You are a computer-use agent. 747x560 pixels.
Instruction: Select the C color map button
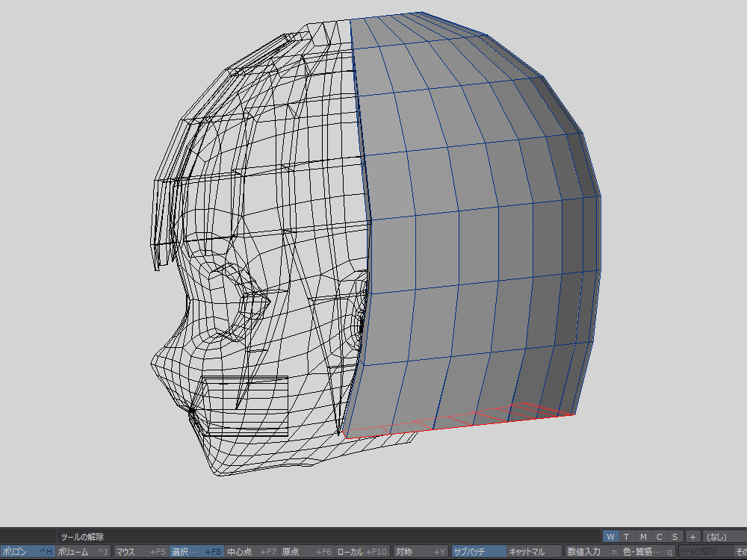tap(659, 536)
